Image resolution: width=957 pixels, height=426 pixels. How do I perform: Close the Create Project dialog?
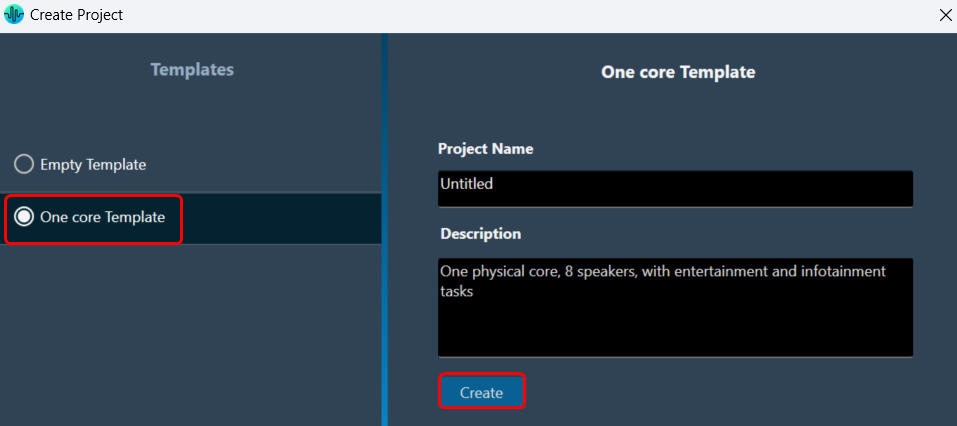coord(945,15)
